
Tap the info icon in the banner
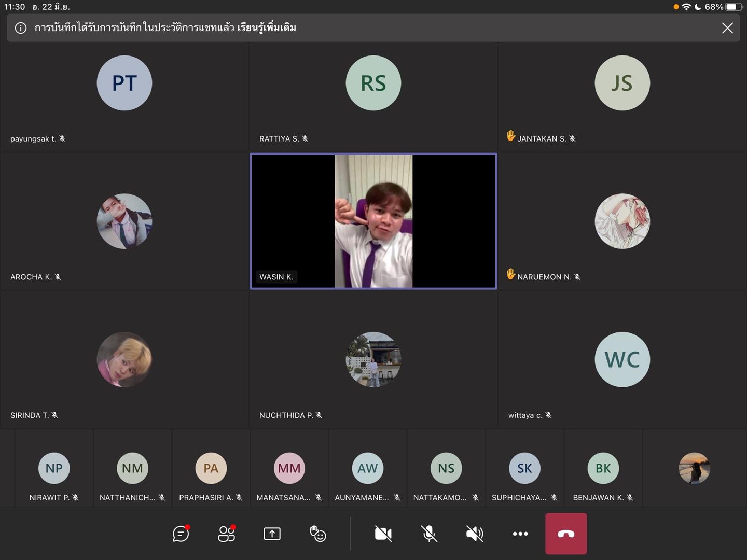[21, 28]
